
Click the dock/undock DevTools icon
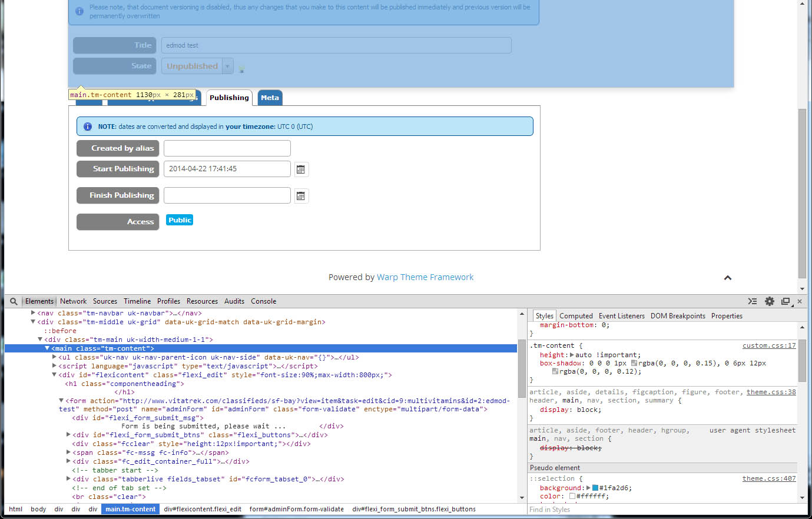(x=786, y=301)
